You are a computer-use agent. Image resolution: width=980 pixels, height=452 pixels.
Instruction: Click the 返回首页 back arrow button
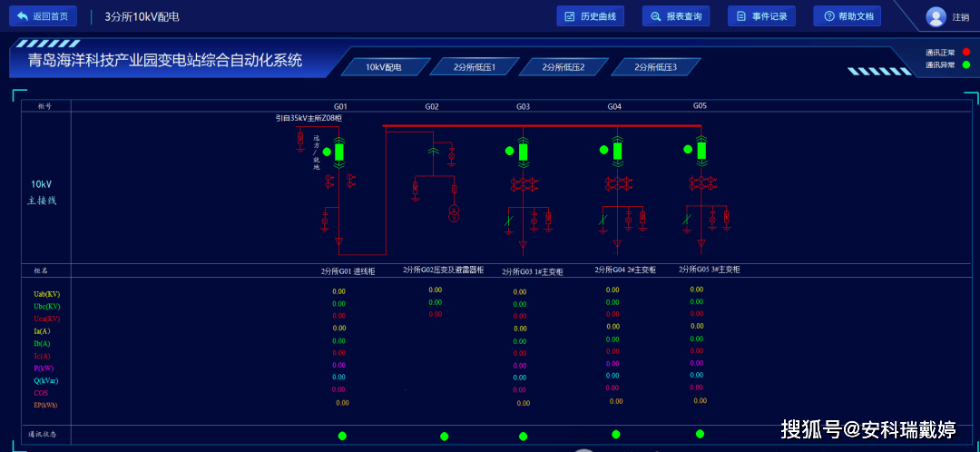coord(44,16)
